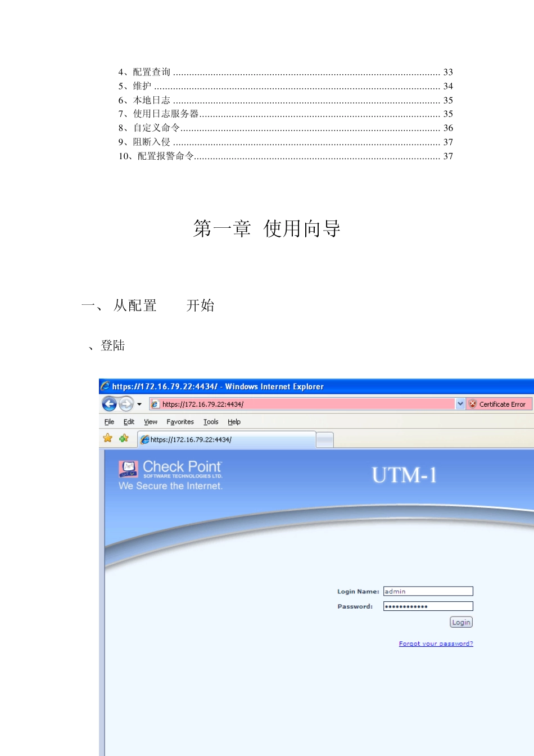Screen dimensions: 534x756
Task: Select the https://172.16.79.22:4434/ browser tab
Action: tap(227, 439)
